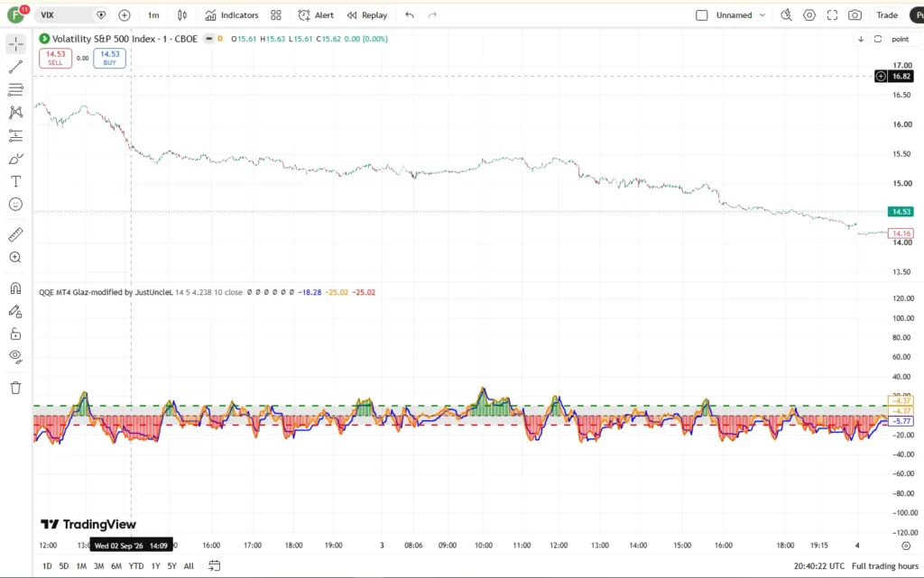This screenshot has height=578, width=924.
Task: Select the ruler measure tool
Action: coord(16,234)
